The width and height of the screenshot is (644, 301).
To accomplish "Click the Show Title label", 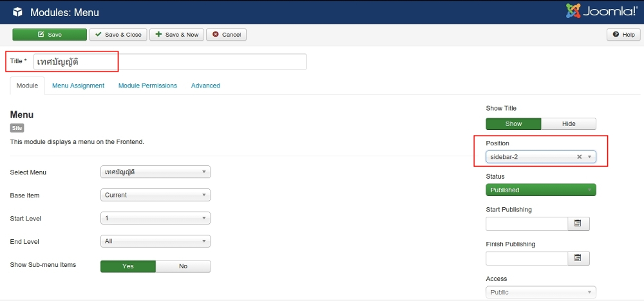I will pos(501,108).
